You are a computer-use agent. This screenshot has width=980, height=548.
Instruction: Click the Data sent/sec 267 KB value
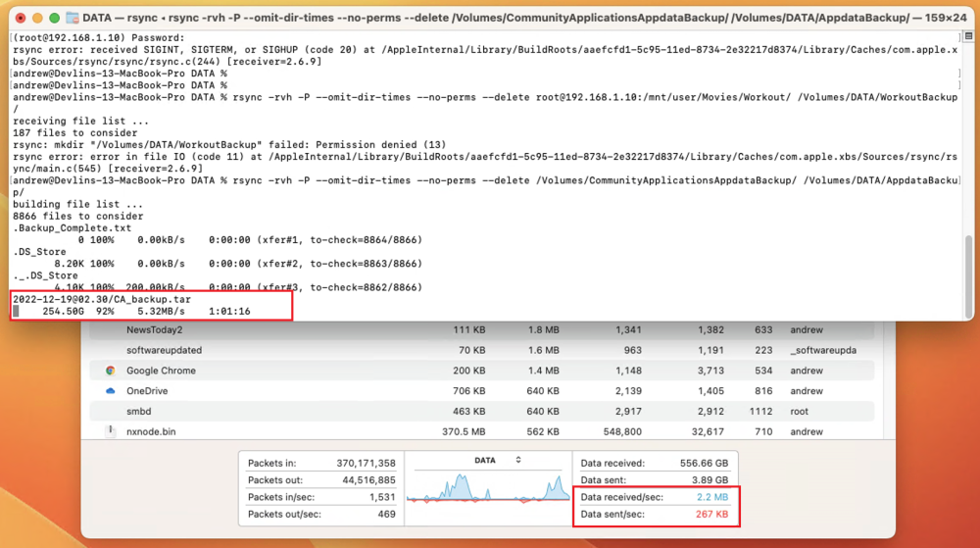click(711, 514)
